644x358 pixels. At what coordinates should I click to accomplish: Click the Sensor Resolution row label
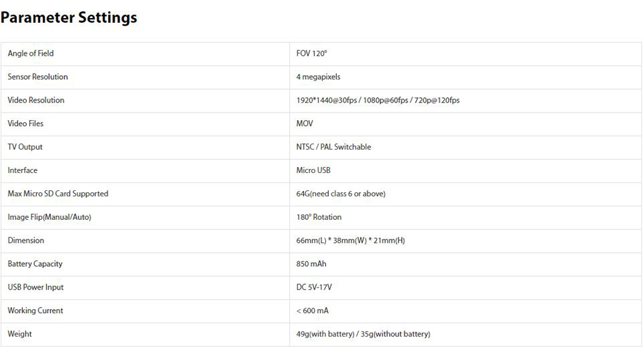38,77
